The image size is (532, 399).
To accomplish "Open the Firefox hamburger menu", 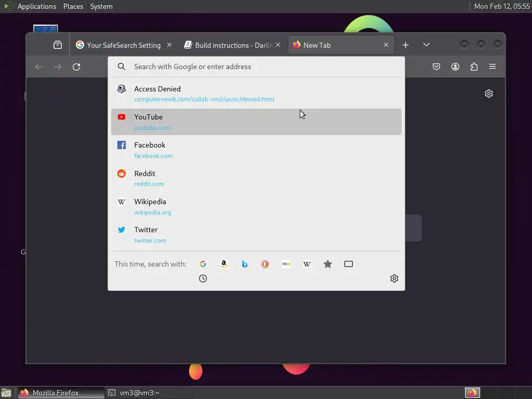I will [493, 66].
